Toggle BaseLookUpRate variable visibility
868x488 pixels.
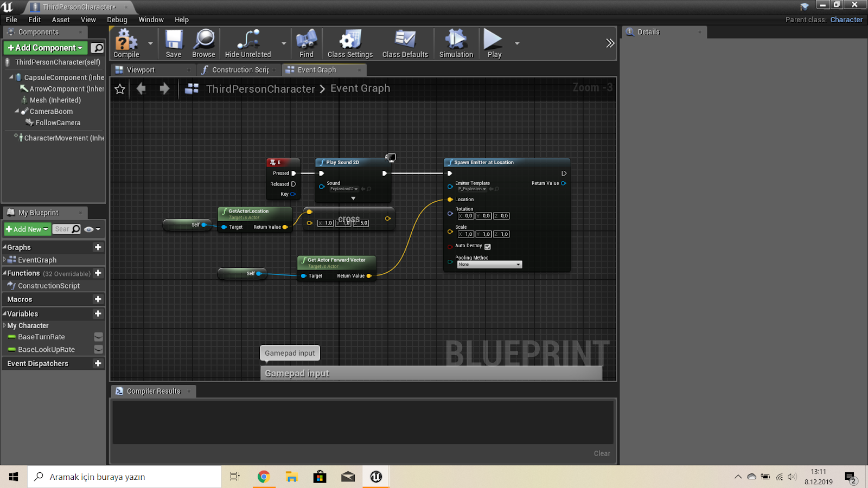point(98,350)
